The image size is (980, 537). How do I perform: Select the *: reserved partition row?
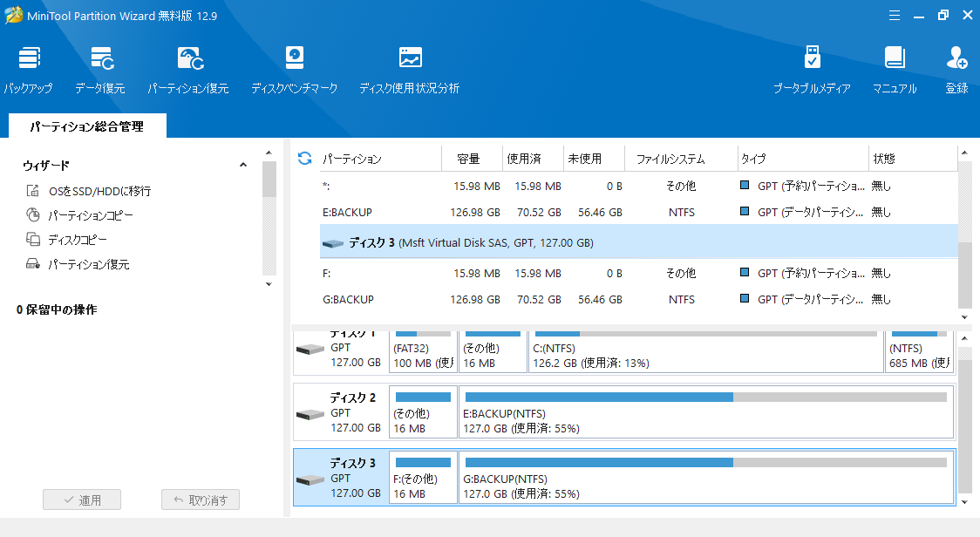click(638, 187)
